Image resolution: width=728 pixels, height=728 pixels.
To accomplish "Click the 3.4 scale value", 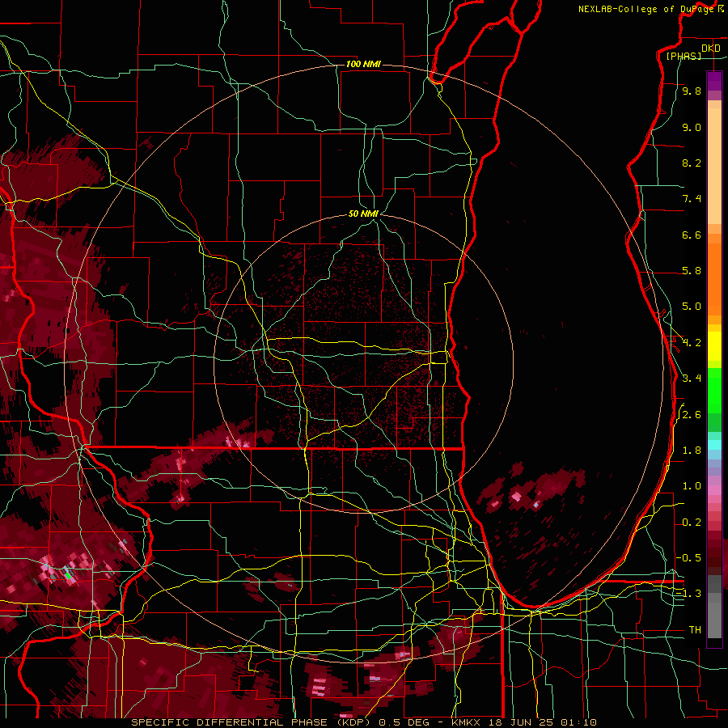I will [x=692, y=379].
